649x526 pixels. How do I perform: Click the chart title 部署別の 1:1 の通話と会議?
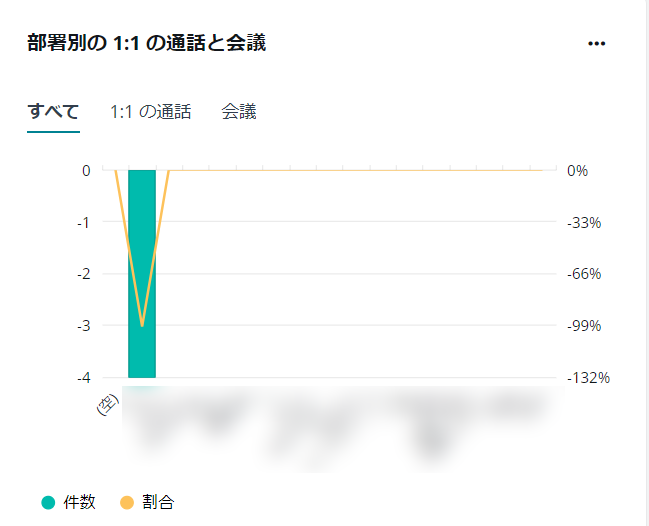point(147,43)
